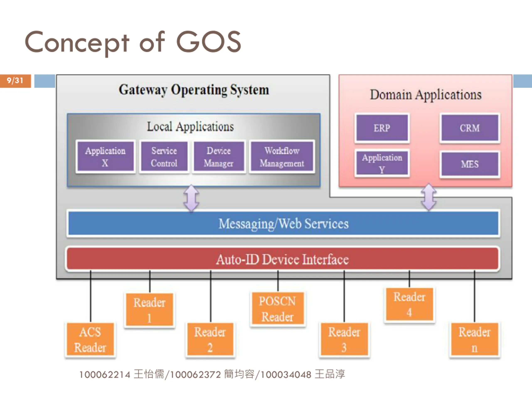Click the 9/31 slide number badge
Image resolution: width=532 pixels, height=399 pixels.
tap(15, 81)
